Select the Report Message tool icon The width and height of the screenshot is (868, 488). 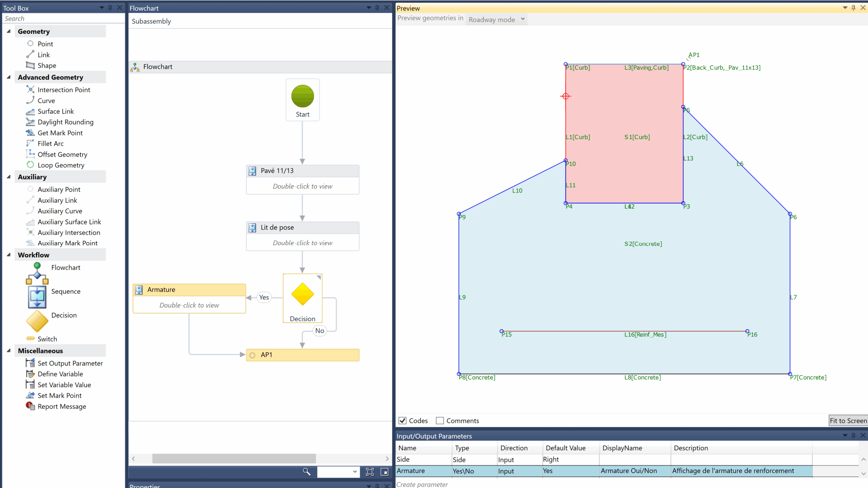(31, 406)
